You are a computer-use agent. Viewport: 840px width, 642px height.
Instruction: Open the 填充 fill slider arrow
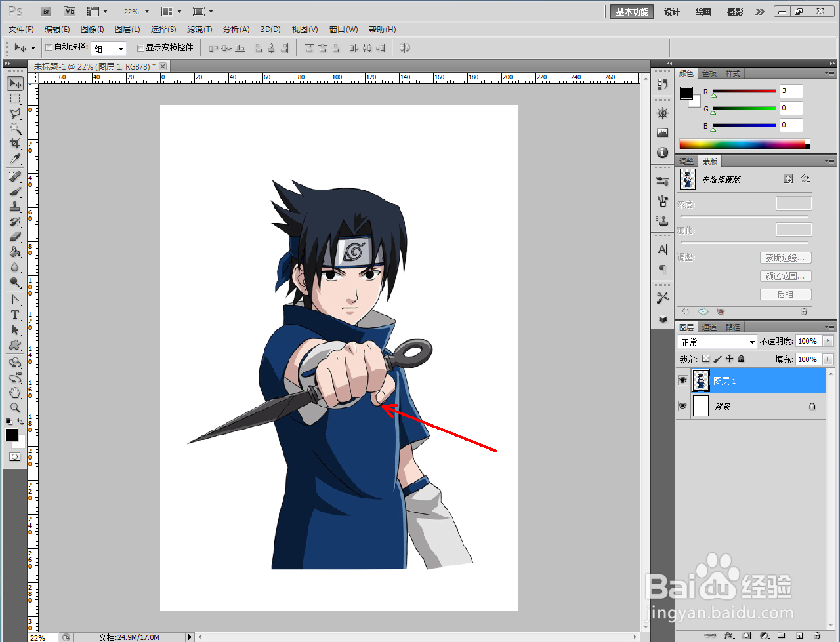tap(828, 359)
